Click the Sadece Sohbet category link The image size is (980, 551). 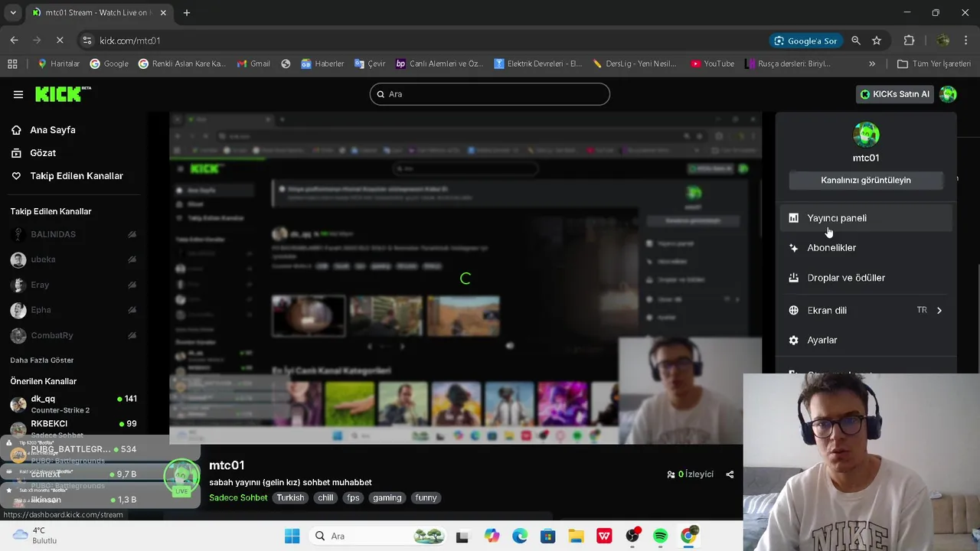[238, 497]
